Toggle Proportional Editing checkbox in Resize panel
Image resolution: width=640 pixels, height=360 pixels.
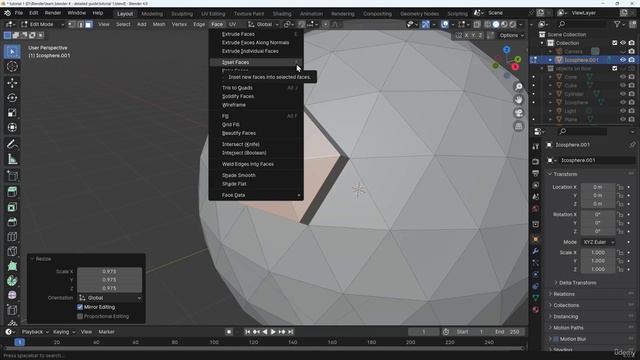(80, 316)
